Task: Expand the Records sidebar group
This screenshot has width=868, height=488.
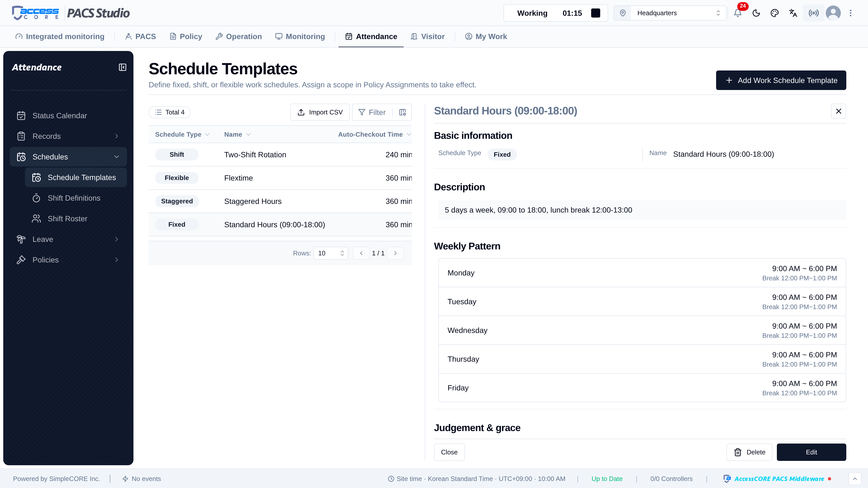Action: point(68,136)
